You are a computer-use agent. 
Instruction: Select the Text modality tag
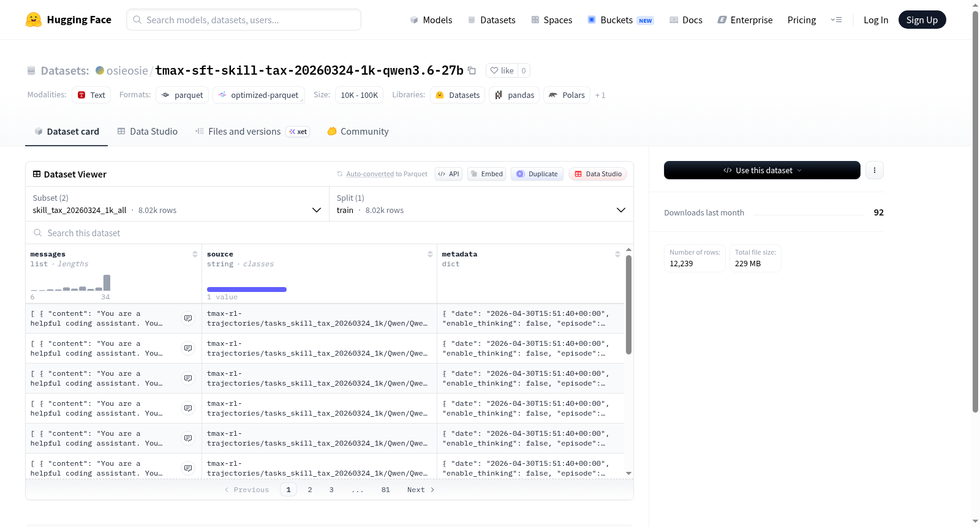(91, 95)
